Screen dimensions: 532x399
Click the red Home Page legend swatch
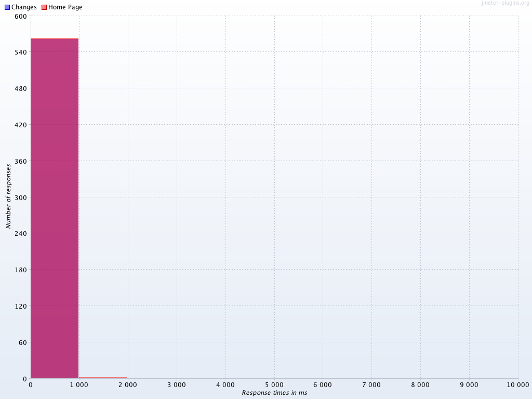pyautogui.click(x=44, y=7)
